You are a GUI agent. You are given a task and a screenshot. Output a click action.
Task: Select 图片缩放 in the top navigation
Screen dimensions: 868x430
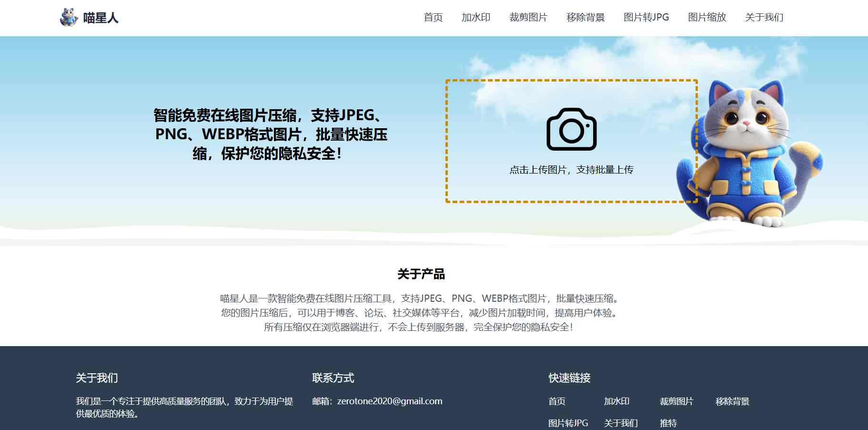tap(707, 18)
